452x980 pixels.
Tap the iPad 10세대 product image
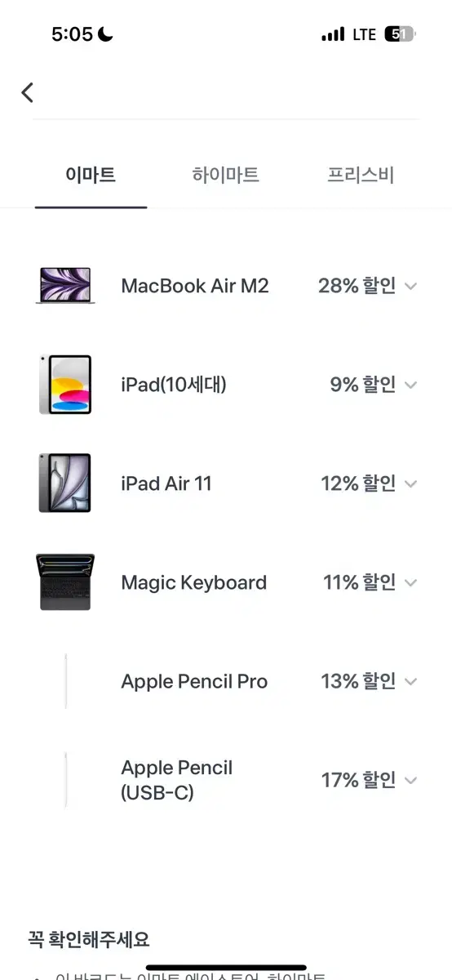[x=65, y=385]
